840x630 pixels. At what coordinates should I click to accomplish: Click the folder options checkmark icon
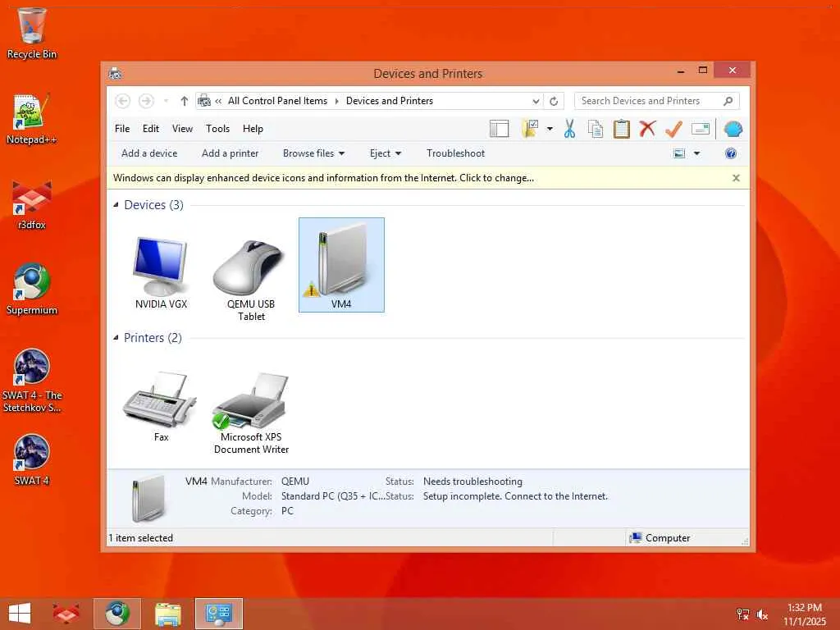[x=530, y=129]
